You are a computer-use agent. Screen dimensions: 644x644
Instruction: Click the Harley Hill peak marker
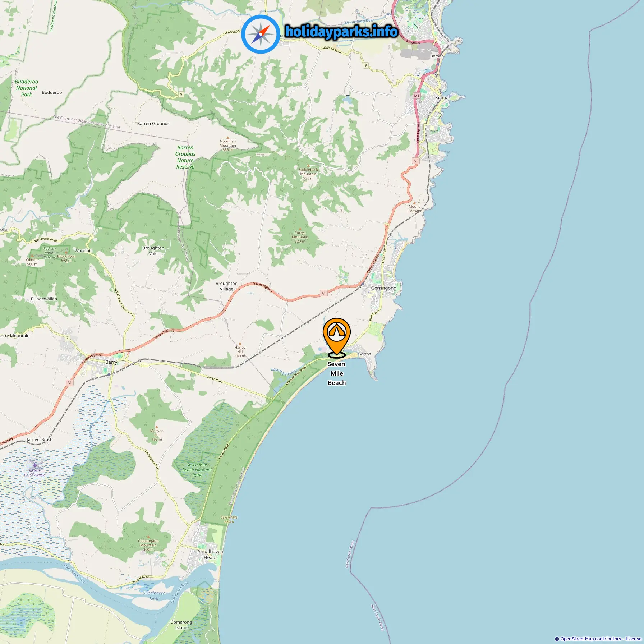coord(240,344)
